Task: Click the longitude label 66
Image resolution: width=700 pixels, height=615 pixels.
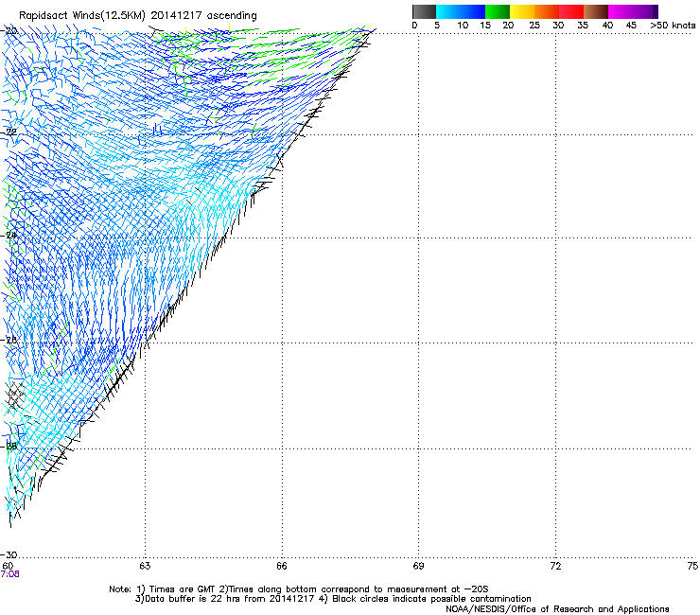Action: (x=282, y=566)
